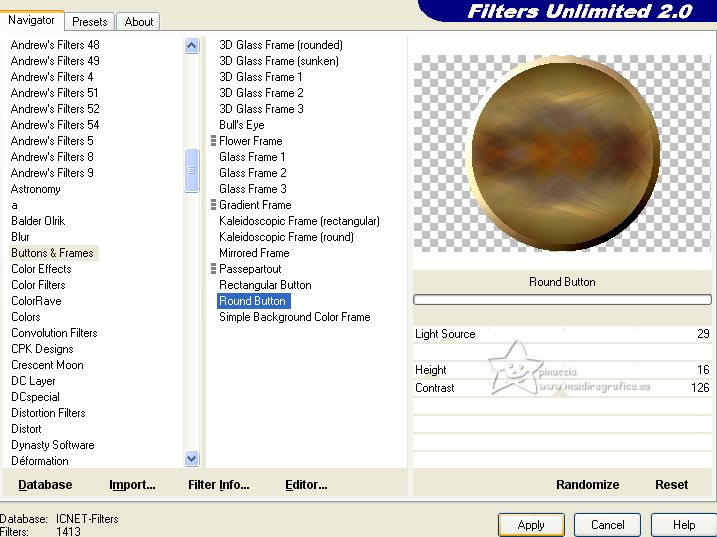Image resolution: width=717 pixels, height=537 pixels.
Task: Select the Colors category
Action: (x=26, y=317)
